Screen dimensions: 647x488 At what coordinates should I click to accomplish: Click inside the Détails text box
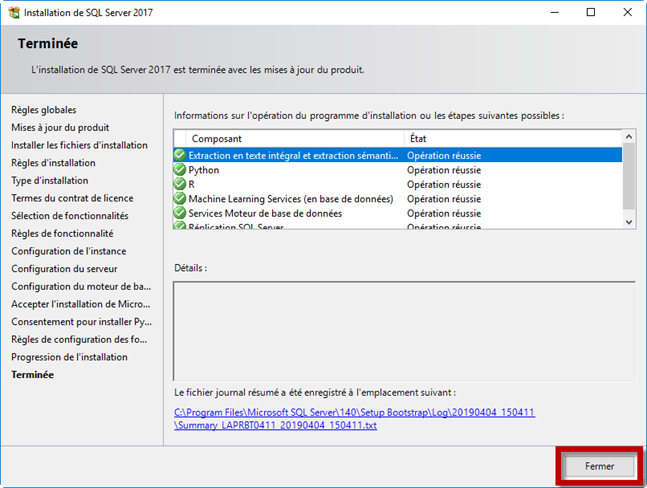(404, 331)
